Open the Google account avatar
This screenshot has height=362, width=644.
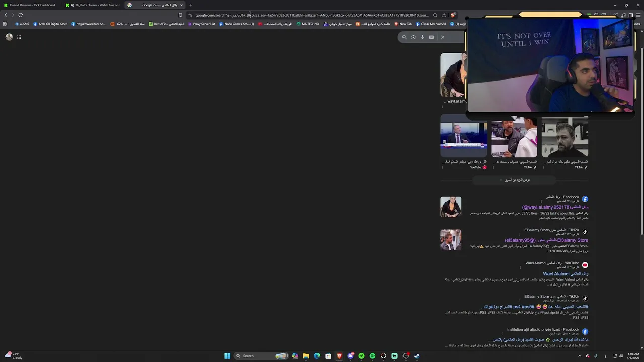(x=9, y=37)
